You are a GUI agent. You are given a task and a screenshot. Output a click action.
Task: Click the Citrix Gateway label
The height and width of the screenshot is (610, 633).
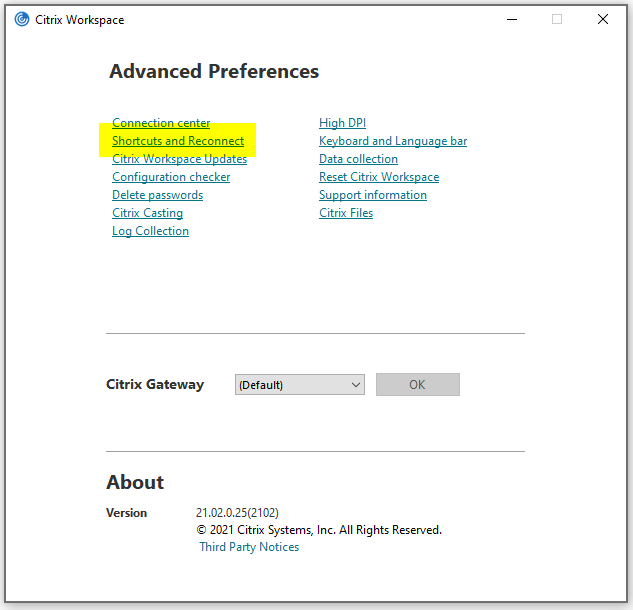click(x=155, y=384)
